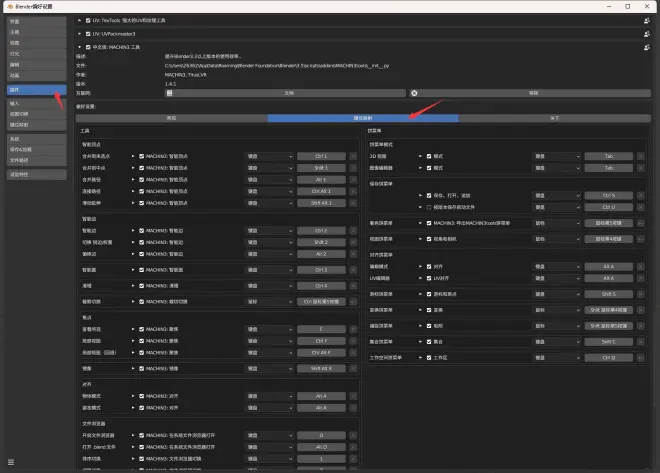Expand the keymap entry in the Ctrl 3 row
This screenshot has width=660, height=473.
pyautogui.click(x=133, y=270)
